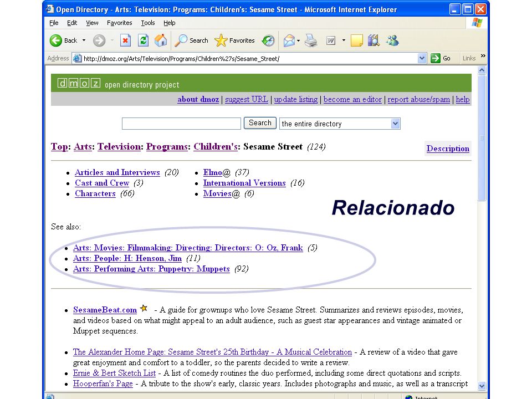Open the Favorites star toolbar button
532x399 pixels.
234,40
